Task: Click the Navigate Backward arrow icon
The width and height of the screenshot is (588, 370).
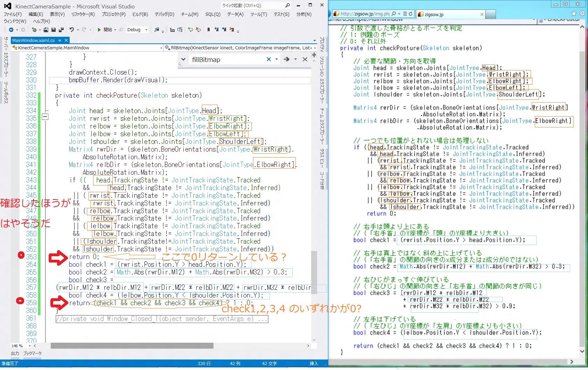Action: coord(11,30)
